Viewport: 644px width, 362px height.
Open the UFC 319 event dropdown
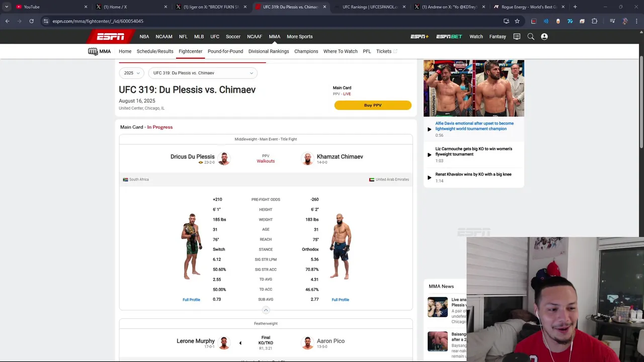coord(203,73)
